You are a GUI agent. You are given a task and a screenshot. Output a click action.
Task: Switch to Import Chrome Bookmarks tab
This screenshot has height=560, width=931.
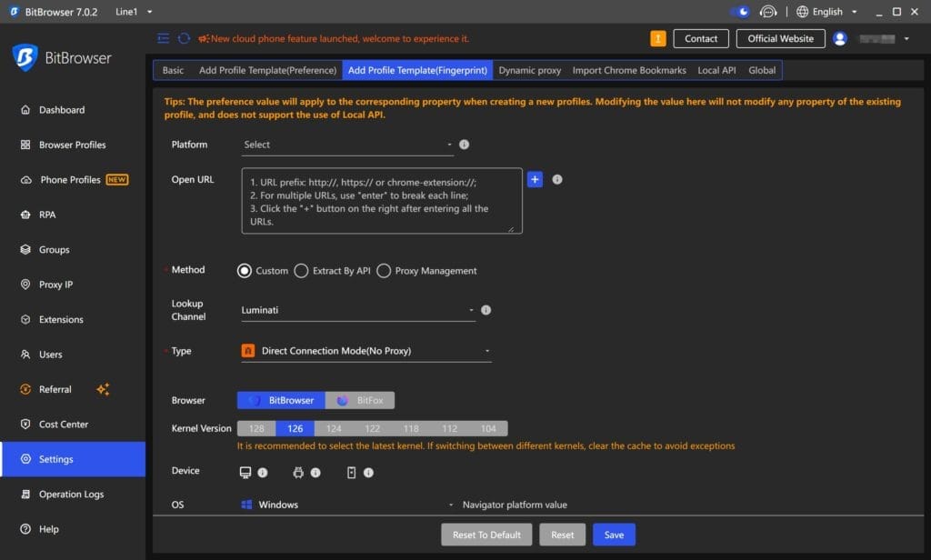coord(629,70)
